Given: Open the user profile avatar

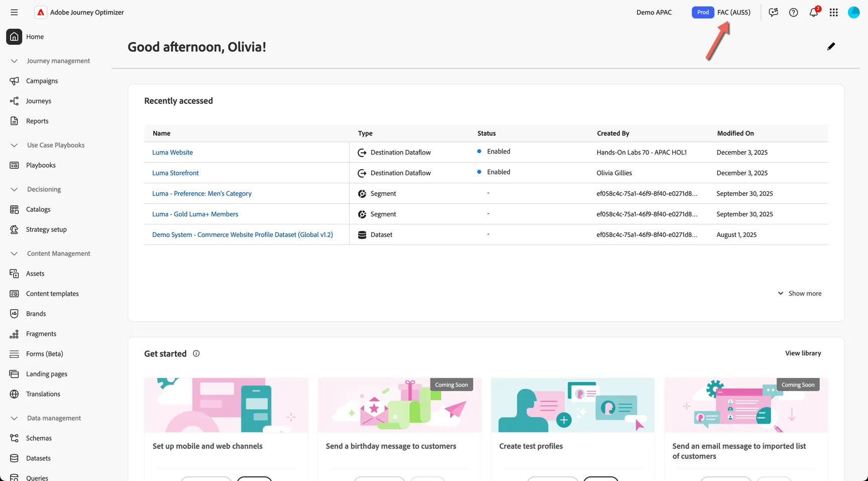Looking at the screenshot, I should coord(853,12).
